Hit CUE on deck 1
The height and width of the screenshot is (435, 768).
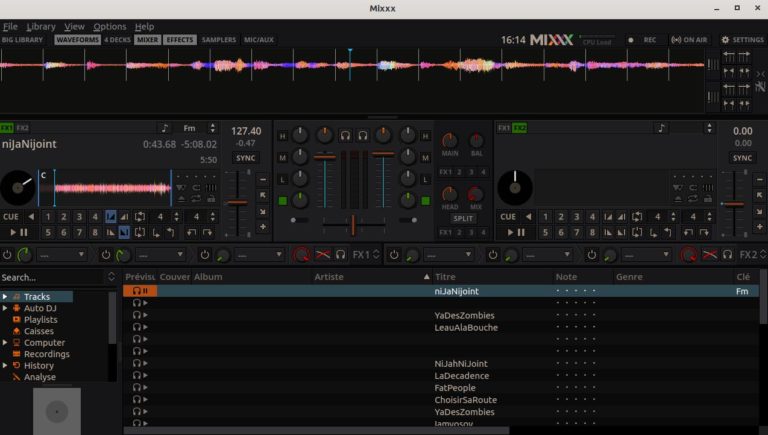point(11,217)
